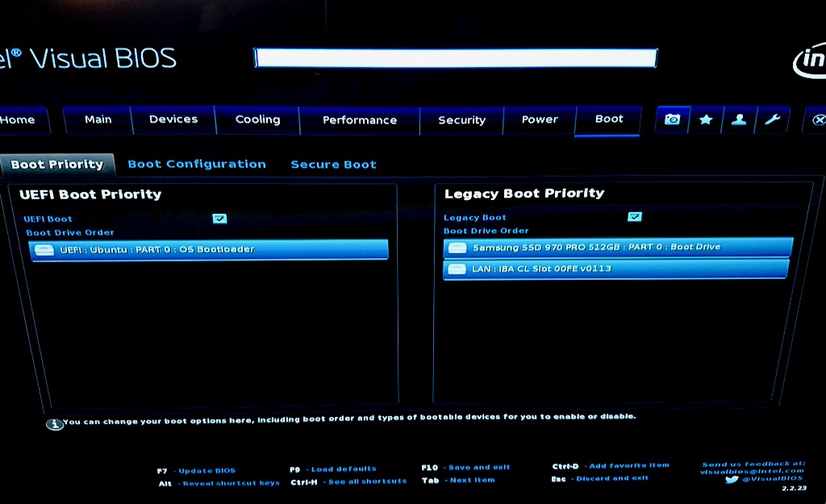The width and height of the screenshot is (826, 504).
Task: Click the camera screenshot icon
Action: (672, 119)
